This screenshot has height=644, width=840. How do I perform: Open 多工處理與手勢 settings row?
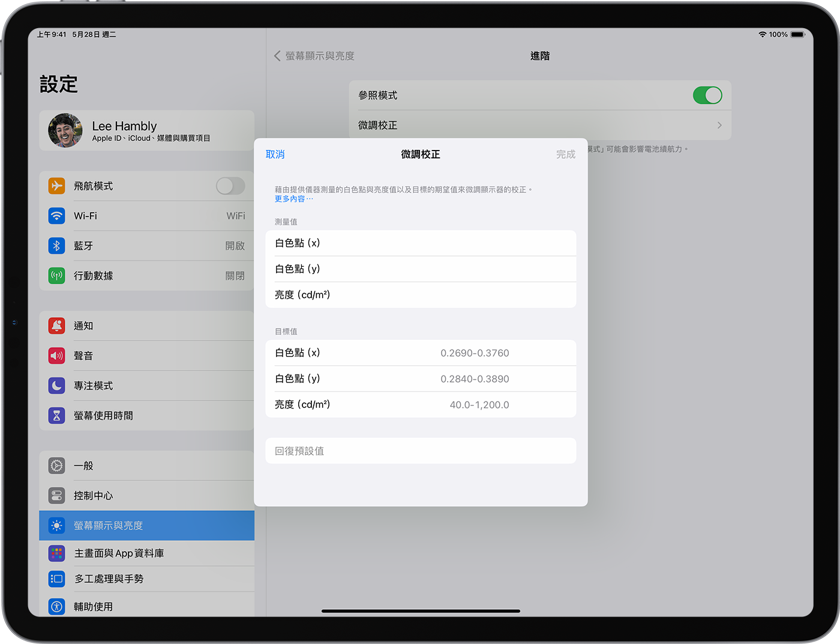pyautogui.click(x=147, y=579)
